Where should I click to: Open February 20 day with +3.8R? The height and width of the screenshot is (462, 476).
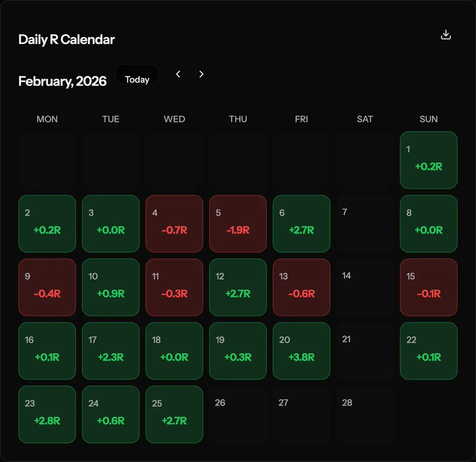click(x=301, y=351)
